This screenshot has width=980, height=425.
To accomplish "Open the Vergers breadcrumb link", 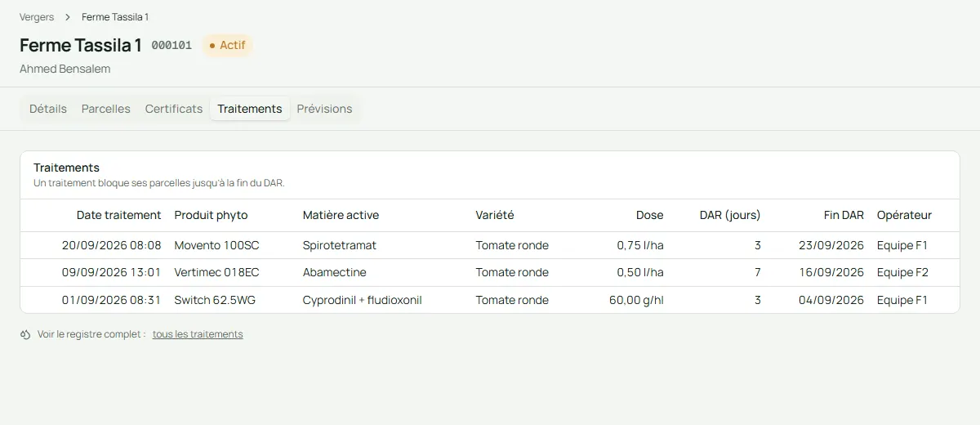I will 37,17.
